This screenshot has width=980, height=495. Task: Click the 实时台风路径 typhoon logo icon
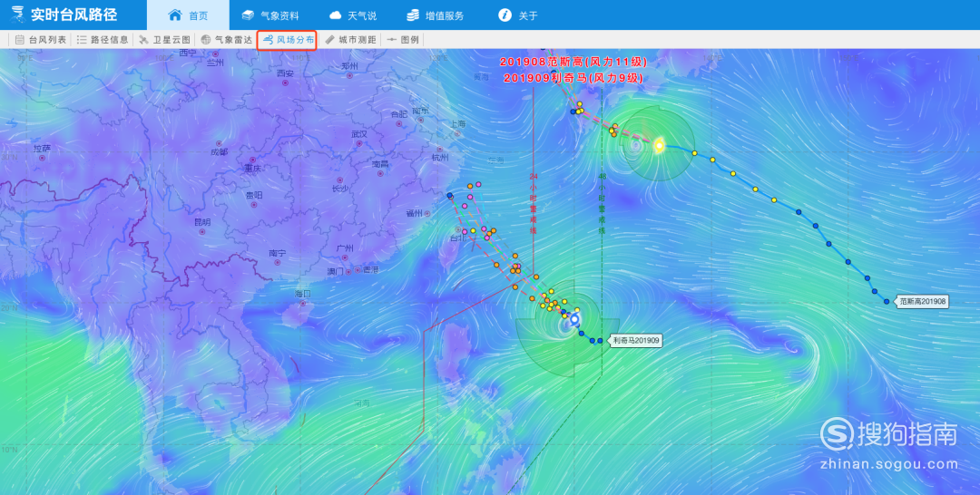coord(17,15)
